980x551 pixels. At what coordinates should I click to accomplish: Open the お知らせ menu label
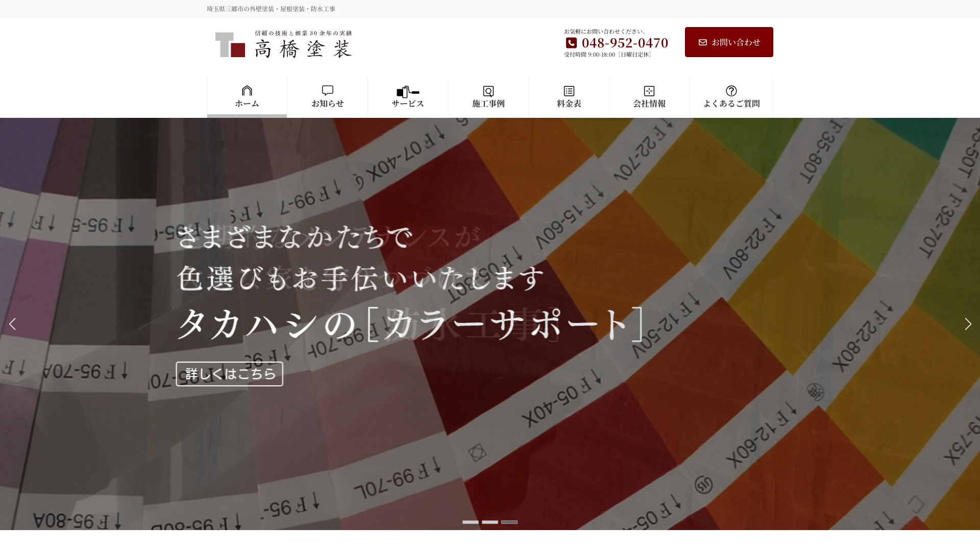point(328,104)
